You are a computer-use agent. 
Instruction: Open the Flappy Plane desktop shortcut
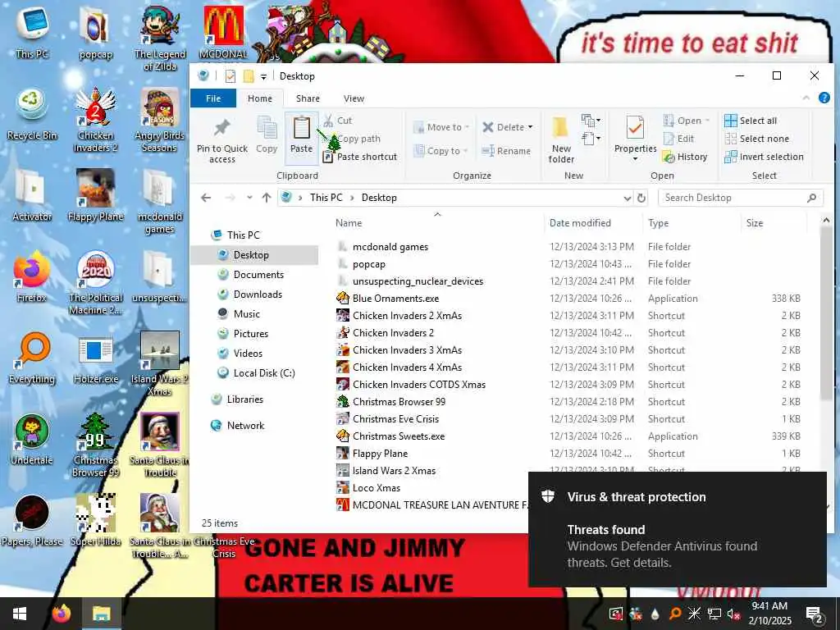[x=95, y=195]
